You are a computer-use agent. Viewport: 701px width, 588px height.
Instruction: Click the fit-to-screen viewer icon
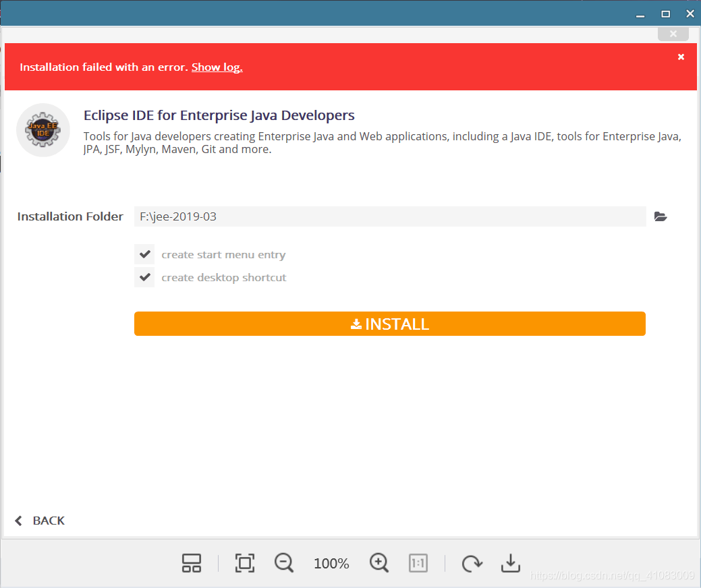245,563
